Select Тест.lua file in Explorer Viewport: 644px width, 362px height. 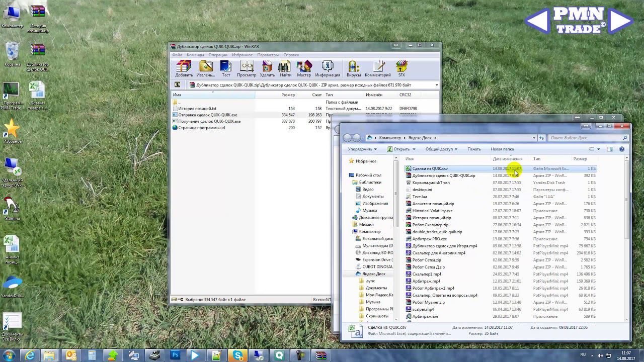419,197
